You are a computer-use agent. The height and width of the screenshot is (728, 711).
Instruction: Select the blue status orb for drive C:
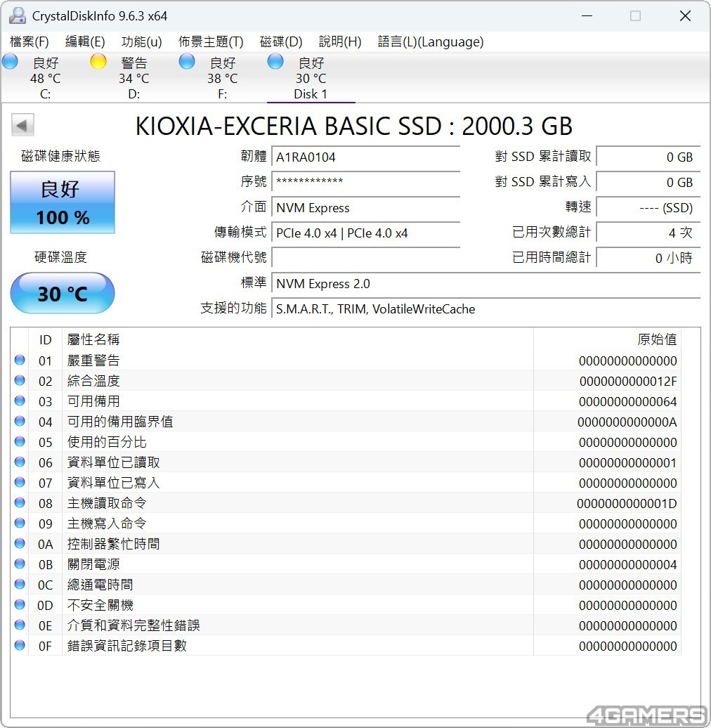(11, 62)
